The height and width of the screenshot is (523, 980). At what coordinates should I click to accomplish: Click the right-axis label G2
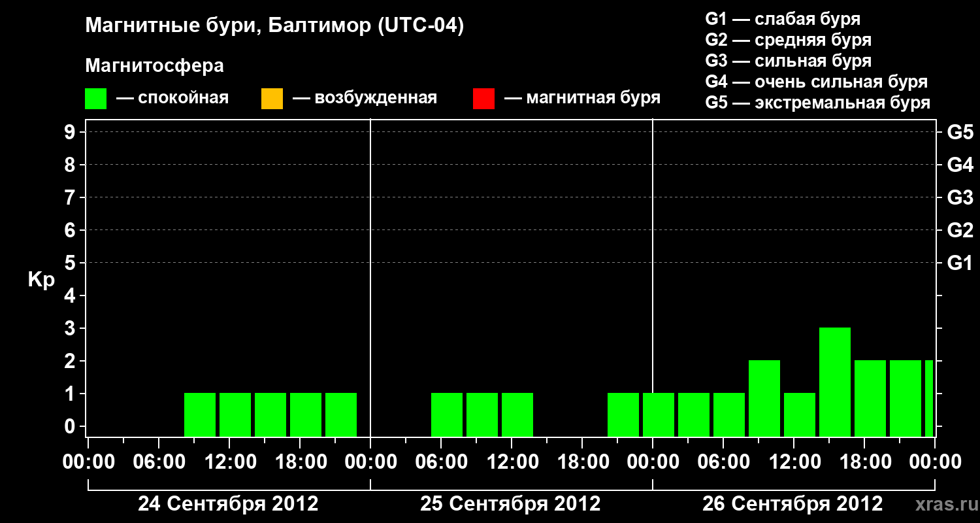click(x=960, y=230)
